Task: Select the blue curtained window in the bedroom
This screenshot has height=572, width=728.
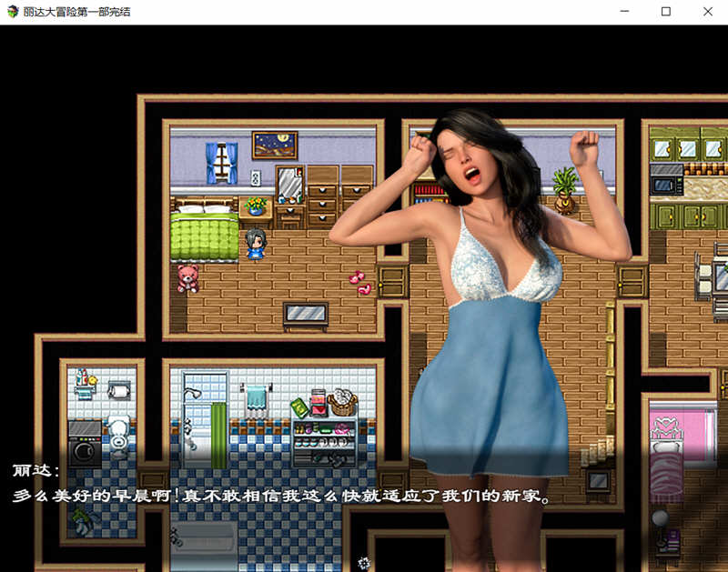Action: tap(221, 160)
